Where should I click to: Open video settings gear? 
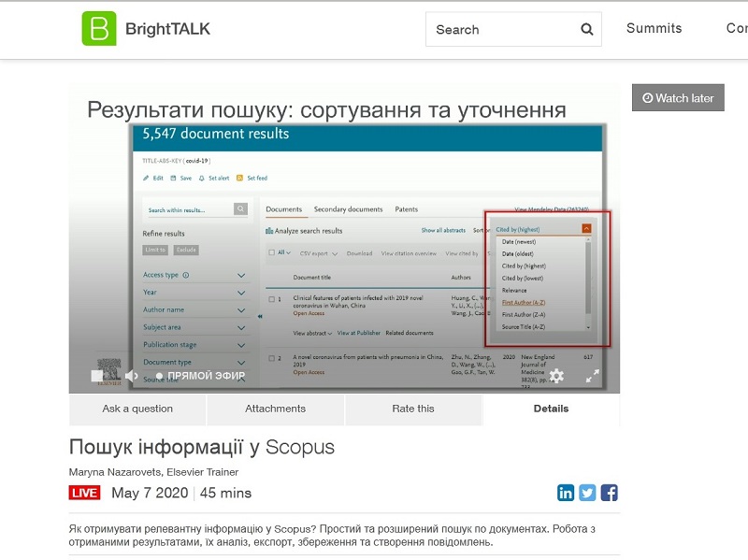click(x=556, y=376)
